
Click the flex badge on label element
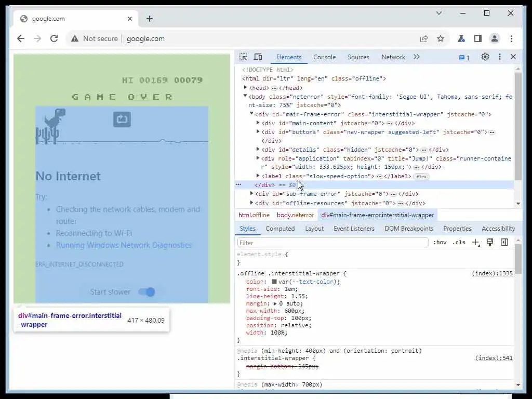[421, 177]
